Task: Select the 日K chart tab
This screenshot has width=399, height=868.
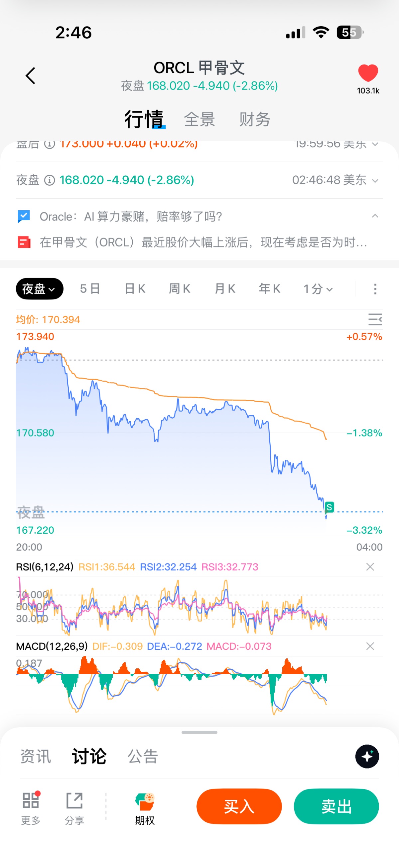Action: (135, 289)
